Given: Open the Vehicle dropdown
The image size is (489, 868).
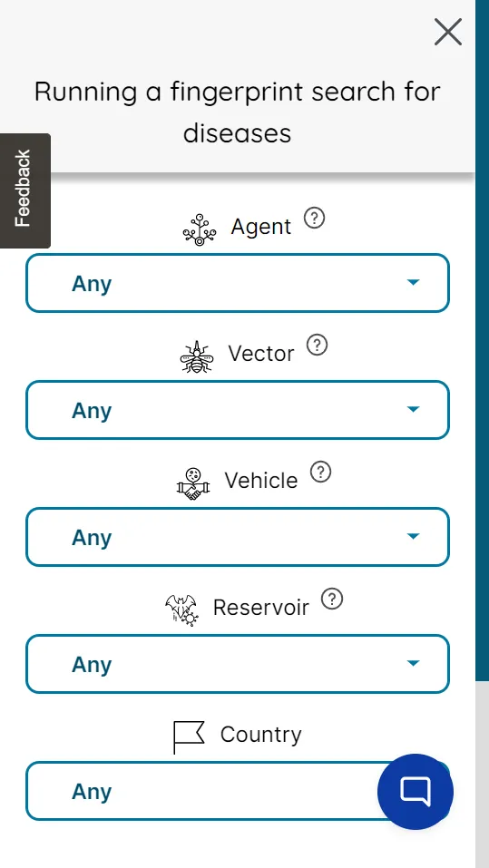Looking at the screenshot, I should (x=238, y=537).
